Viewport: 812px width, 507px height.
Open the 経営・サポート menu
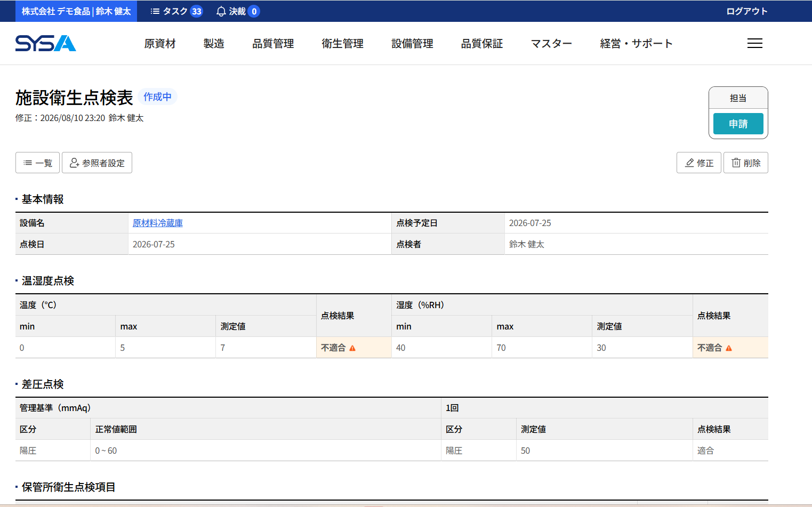click(x=636, y=44)
